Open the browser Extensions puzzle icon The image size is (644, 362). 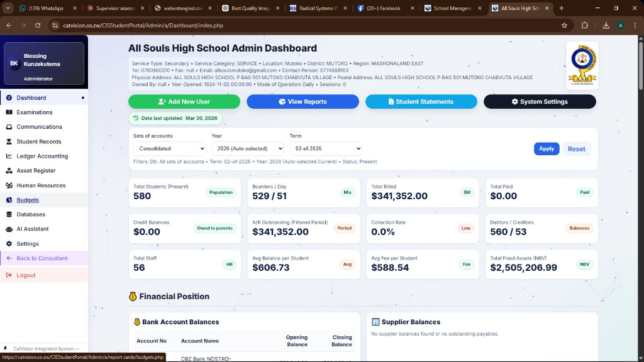tap(584, 25)
